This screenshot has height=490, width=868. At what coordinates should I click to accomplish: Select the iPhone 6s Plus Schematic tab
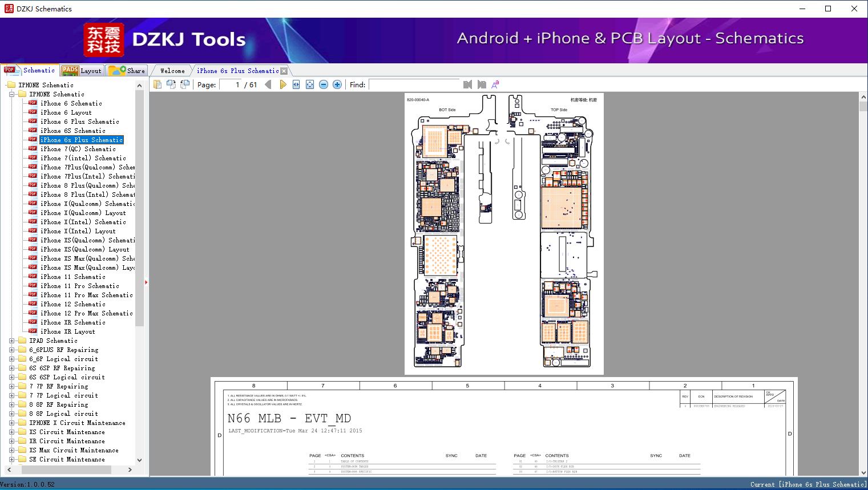click(238, 71)
